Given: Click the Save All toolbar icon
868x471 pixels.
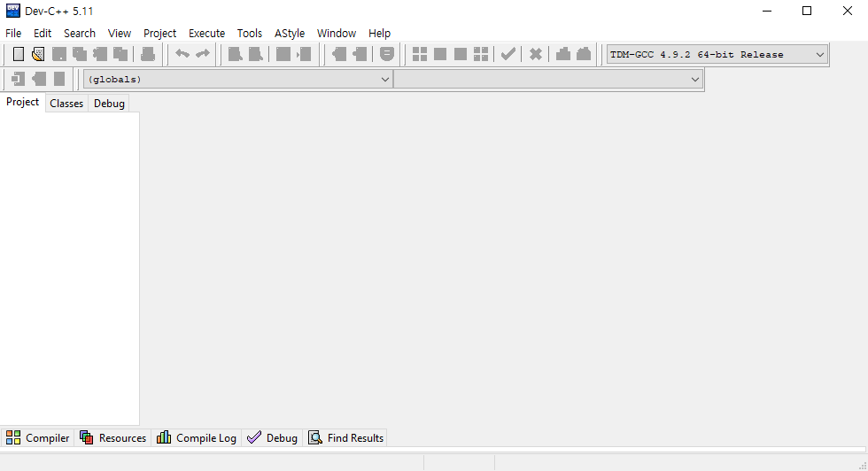Looking at the screenshot, I should click(x=80, y=54).
